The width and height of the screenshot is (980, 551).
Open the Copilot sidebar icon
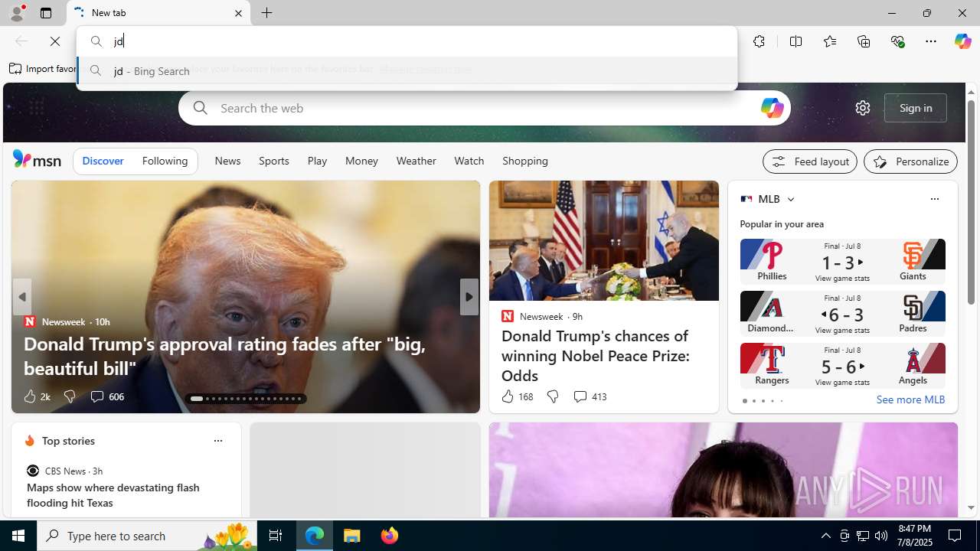tap(962, 41)
